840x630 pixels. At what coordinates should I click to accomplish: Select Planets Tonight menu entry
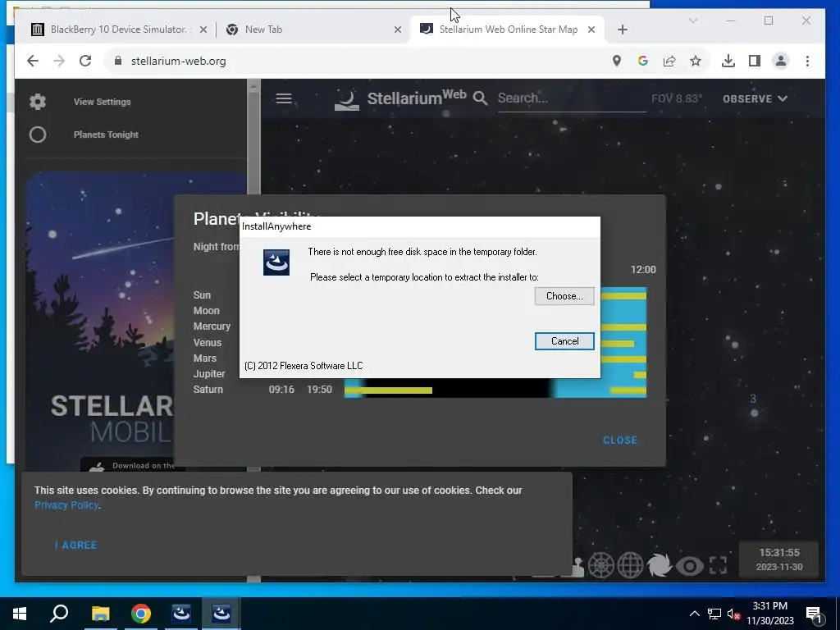(x=106, y=135)
